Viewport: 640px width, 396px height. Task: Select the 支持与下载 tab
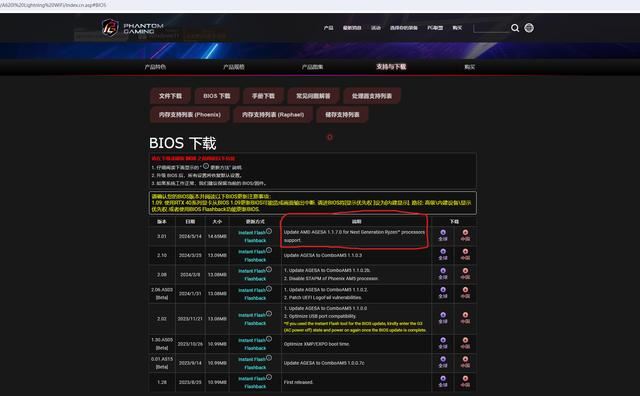coord(391,67)
